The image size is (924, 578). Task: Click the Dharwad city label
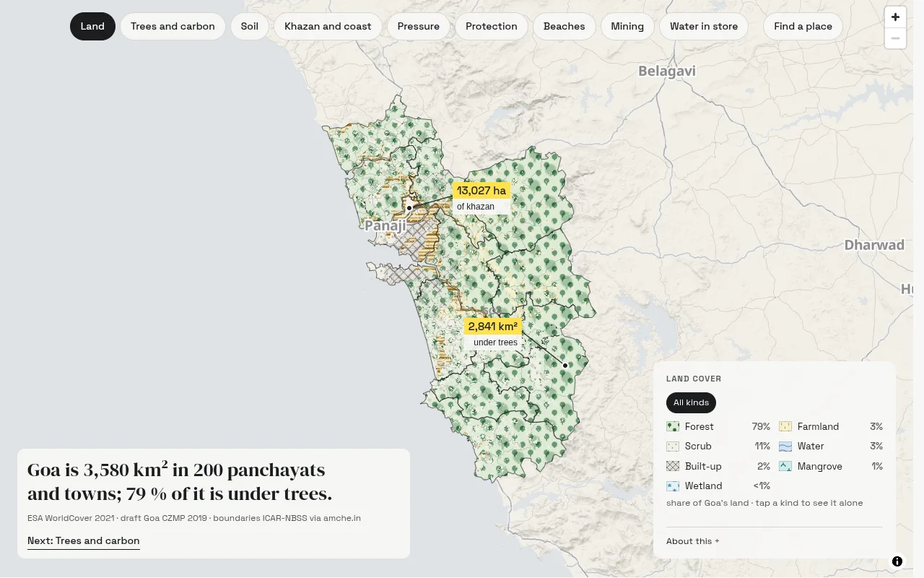point(874,245)
